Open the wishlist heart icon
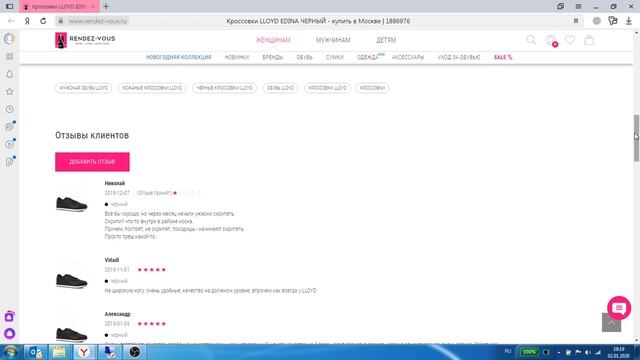The image size is (640, 360). (570, 40)
